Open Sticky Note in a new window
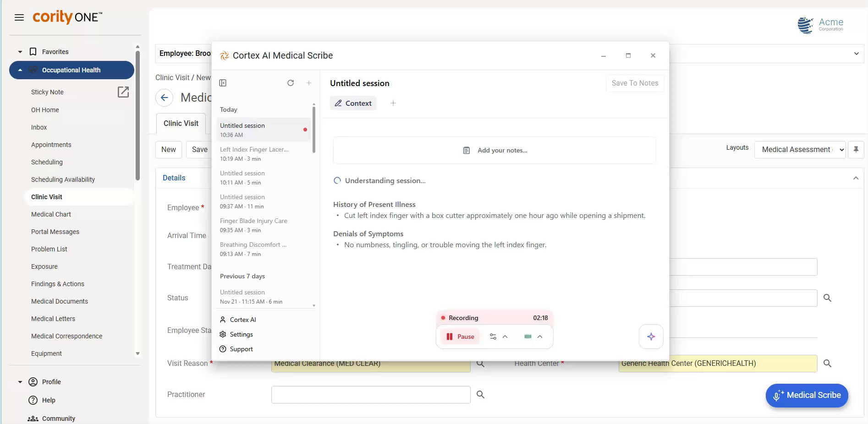 click(123, 92)
